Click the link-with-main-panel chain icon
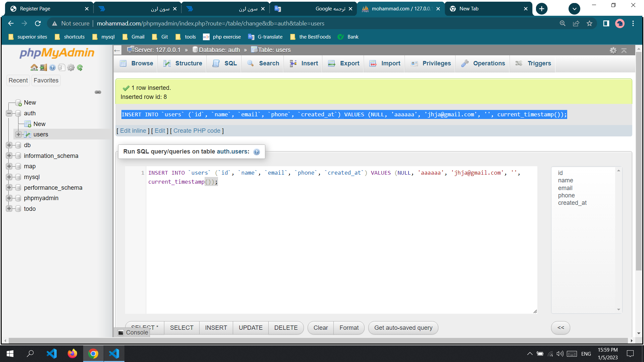Screen dimensions: 644x362 pos(98,92)
